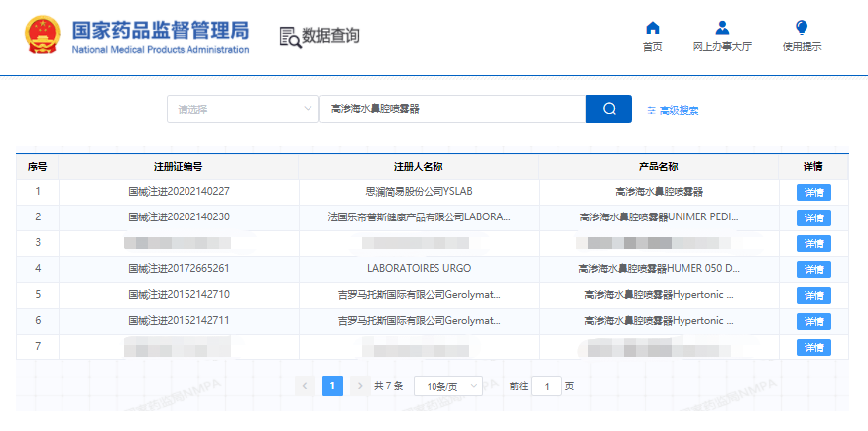This screenshot has width=868, height=431.
Task: Open 网上办事大厅 user icon
Action: (722, 28)
